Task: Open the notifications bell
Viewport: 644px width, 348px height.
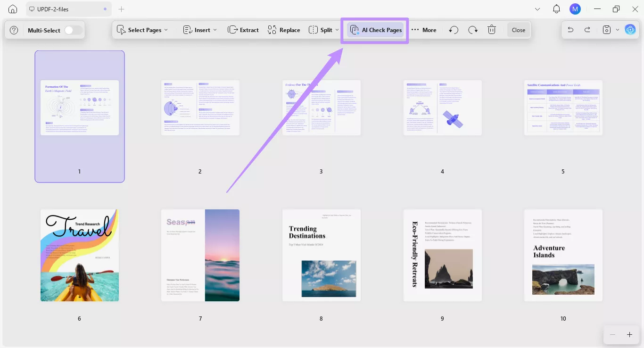Action: (556, 8)
